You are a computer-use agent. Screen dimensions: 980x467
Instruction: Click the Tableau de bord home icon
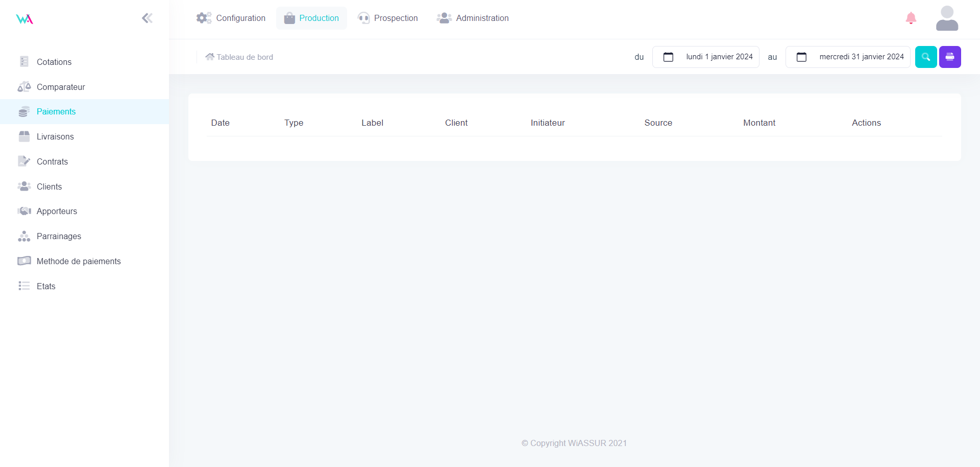(x=210, y=57)
